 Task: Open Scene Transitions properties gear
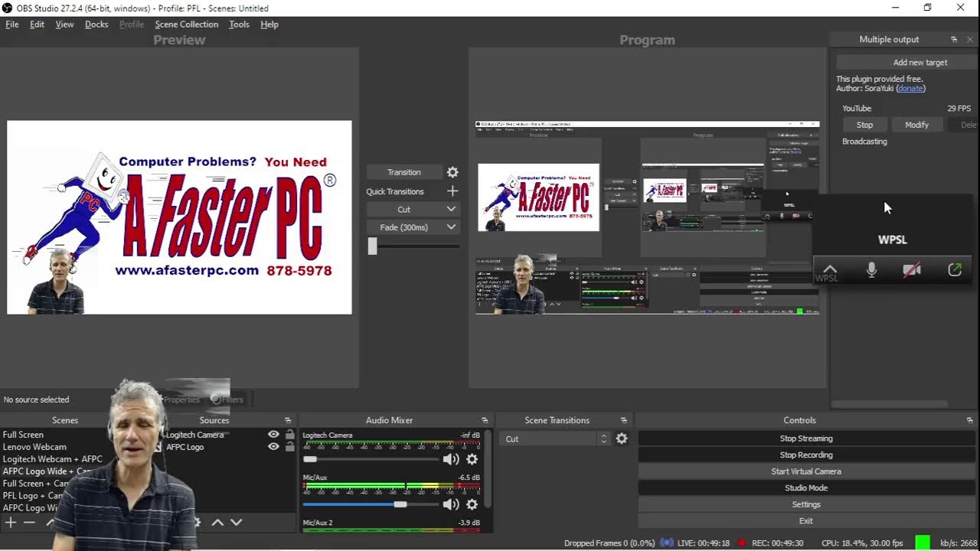pyautogui.click(x=622, y=439)
